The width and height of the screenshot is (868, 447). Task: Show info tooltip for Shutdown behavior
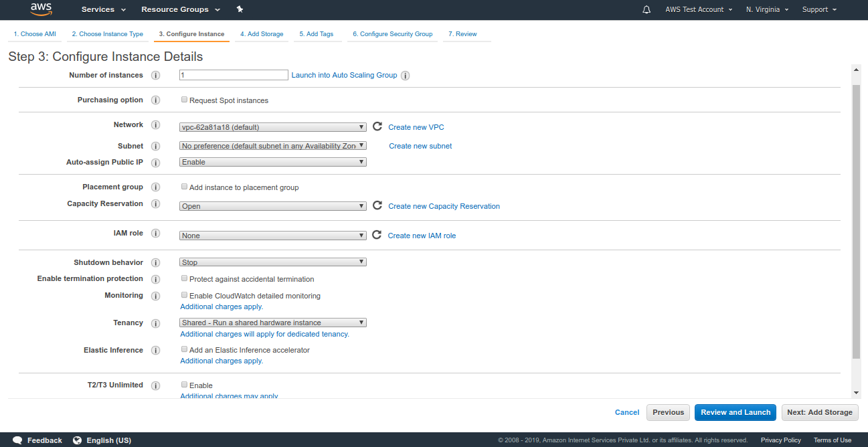point(156,263)
